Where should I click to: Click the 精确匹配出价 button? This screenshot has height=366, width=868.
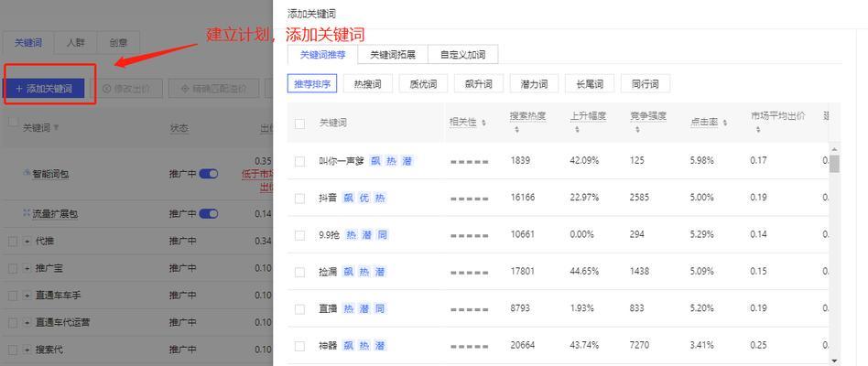pyautogui.click(x=213, y=89)
